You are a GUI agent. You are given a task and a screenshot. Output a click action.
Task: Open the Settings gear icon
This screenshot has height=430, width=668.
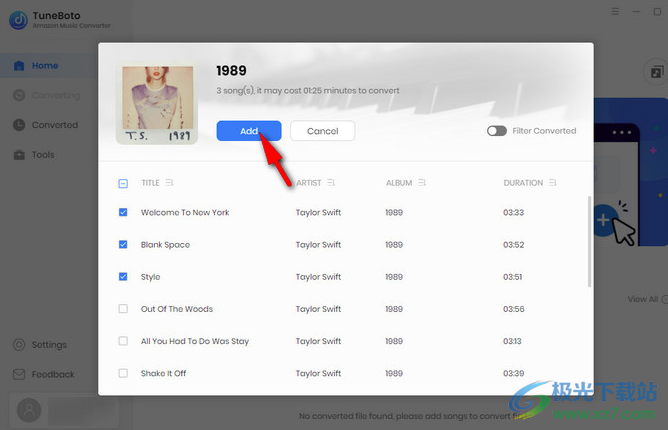pos(19,344)
